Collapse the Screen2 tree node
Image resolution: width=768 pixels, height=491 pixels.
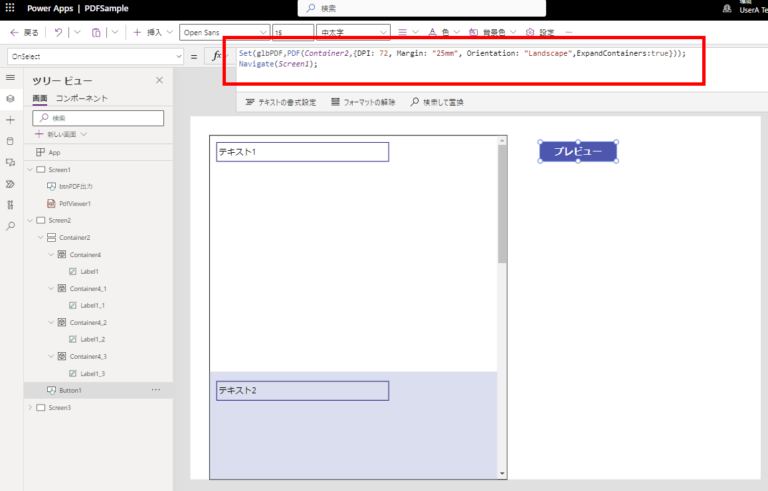pyautogui.click(x=29, y=220)
